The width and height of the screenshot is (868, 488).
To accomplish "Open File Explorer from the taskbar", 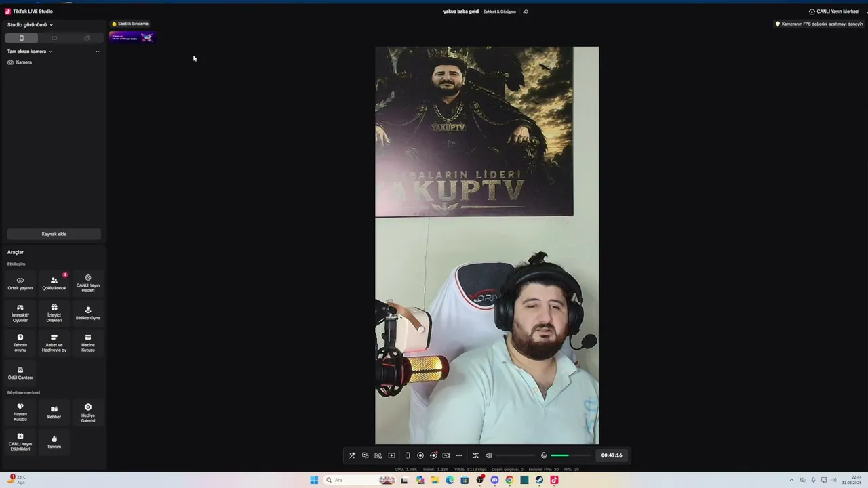I will pyautogui.click(x=435, y=480).
